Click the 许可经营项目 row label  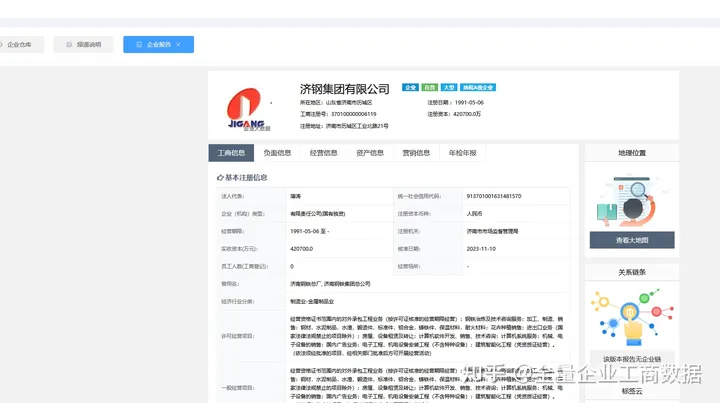click(x=237, y=336)
